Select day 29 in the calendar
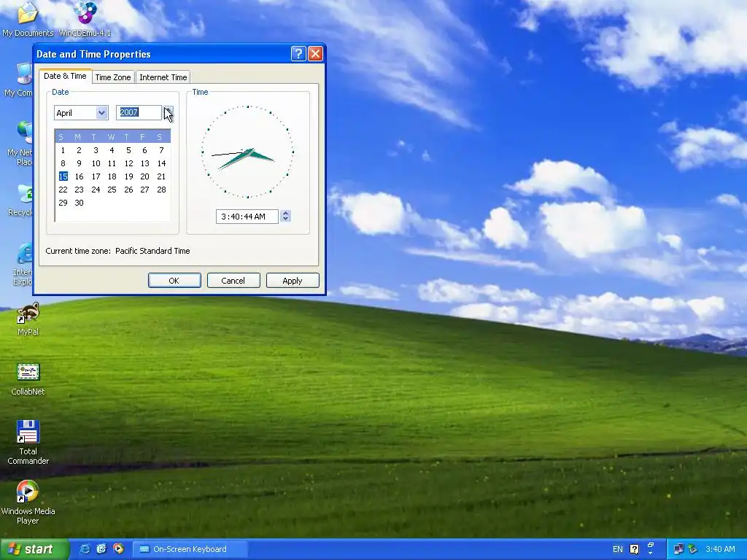 click(x=63, y=203)
